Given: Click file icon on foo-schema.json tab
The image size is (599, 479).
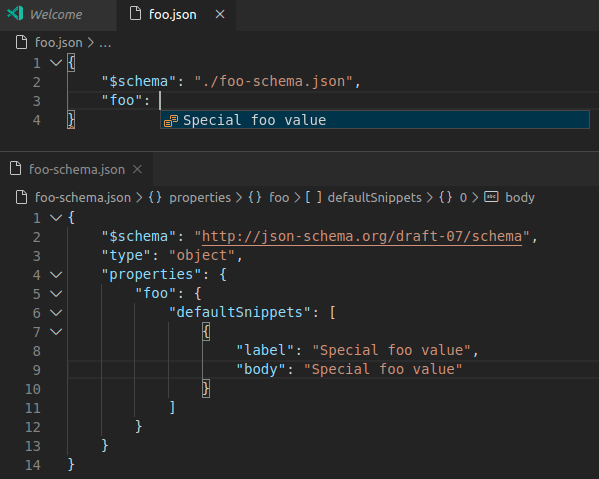Looking at the screenshot, I should (x=15, y=169).
